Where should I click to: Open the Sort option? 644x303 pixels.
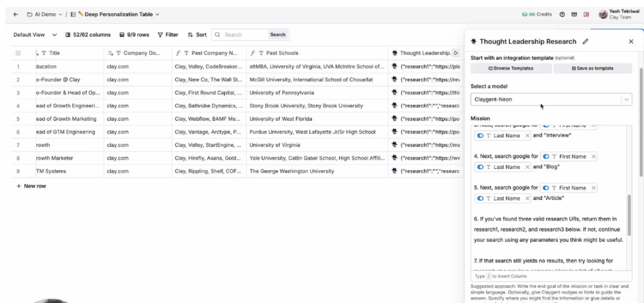pos(197,35)
